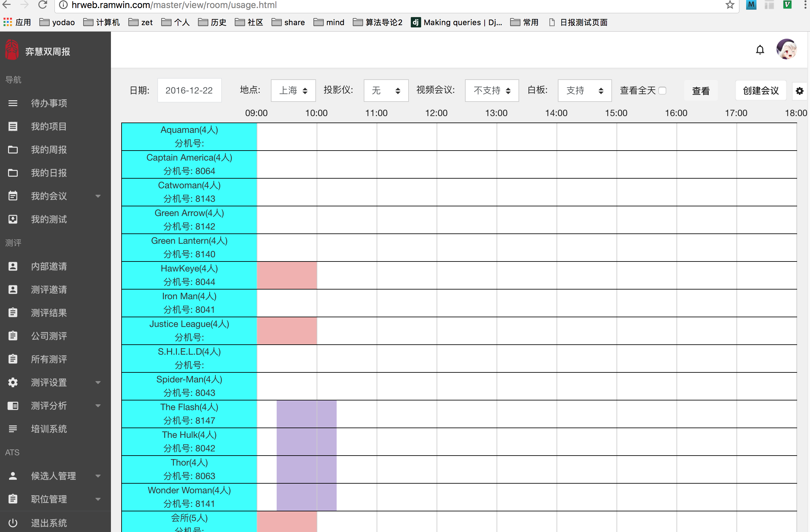Open 我的周报 in the sidebar
810x532 pixels.
click(x=49, y=149)
